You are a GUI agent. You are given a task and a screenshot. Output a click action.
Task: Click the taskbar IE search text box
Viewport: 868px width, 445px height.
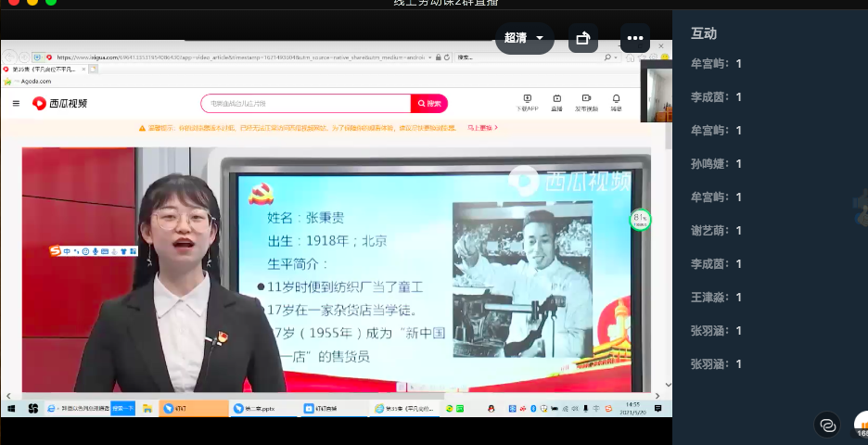(x=79, y=409)
